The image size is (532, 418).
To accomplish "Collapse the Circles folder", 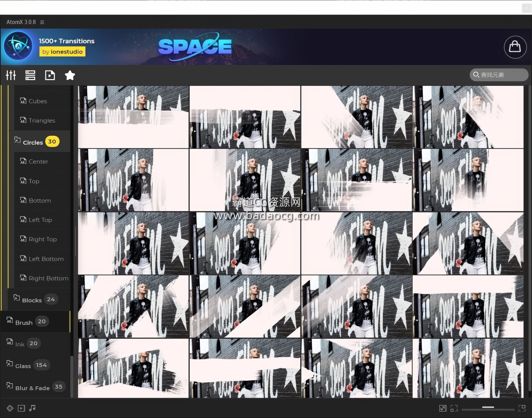I will tap(39, 141).
